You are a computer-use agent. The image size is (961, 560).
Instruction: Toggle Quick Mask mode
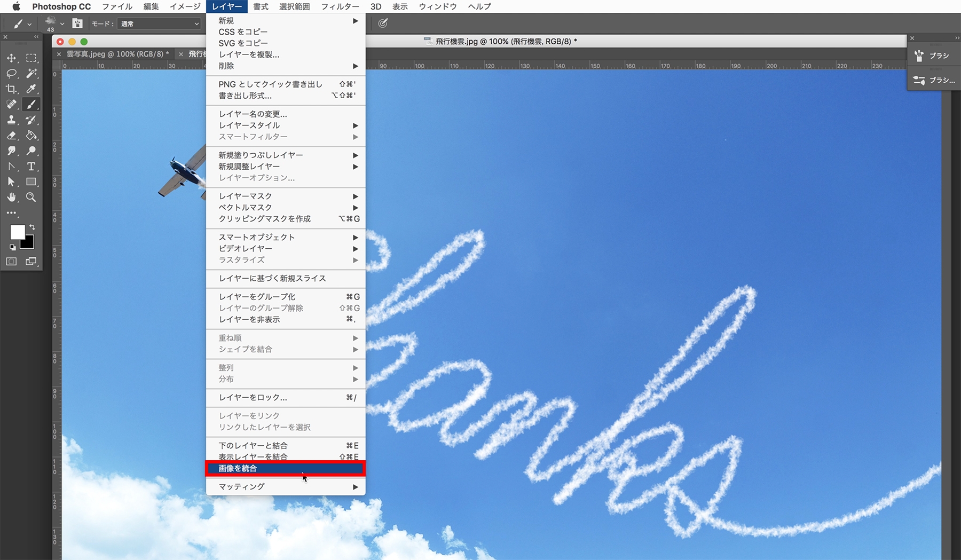pos(11,261)
